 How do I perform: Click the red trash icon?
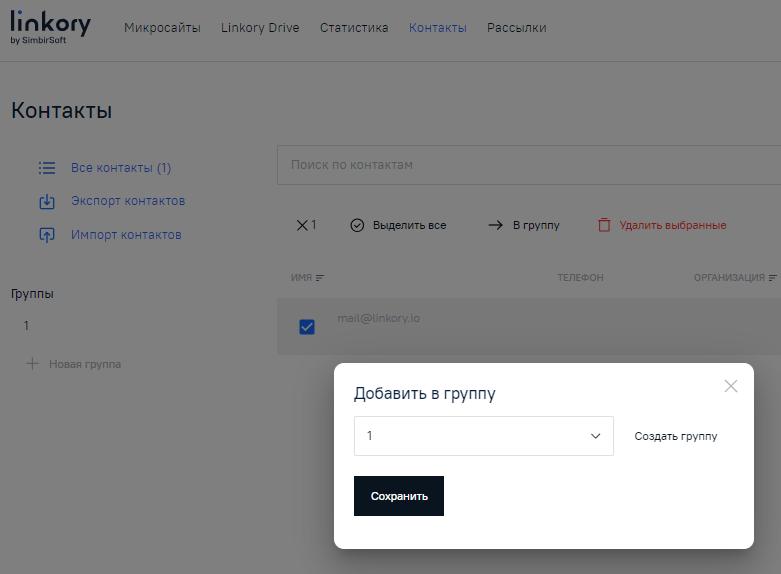[604, 225]
